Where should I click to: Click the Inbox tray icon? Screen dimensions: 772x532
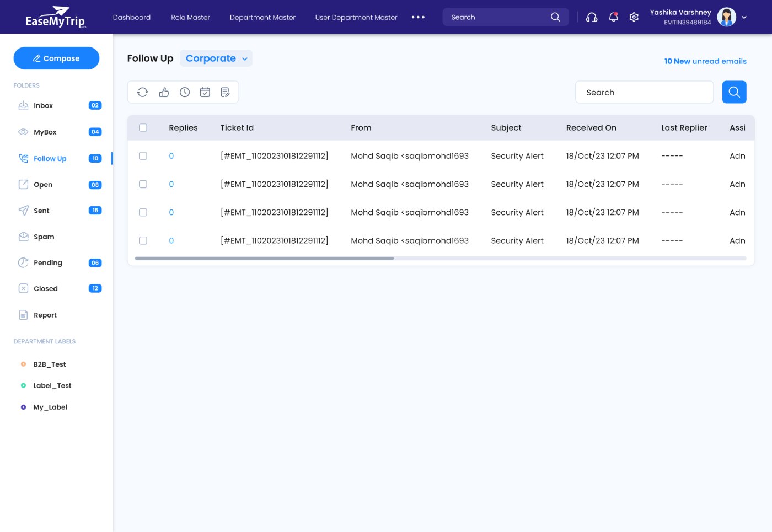click(x=23, y=105)
